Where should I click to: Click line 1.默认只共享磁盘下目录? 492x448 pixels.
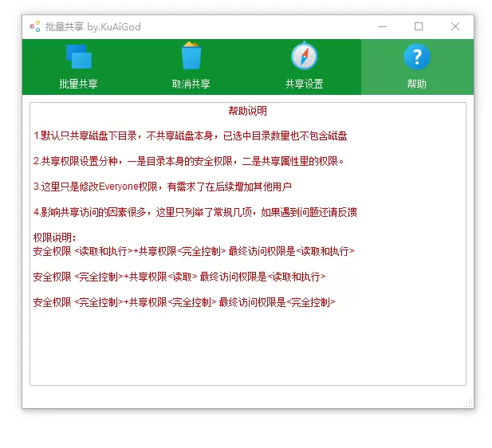(x=190, y=136)
